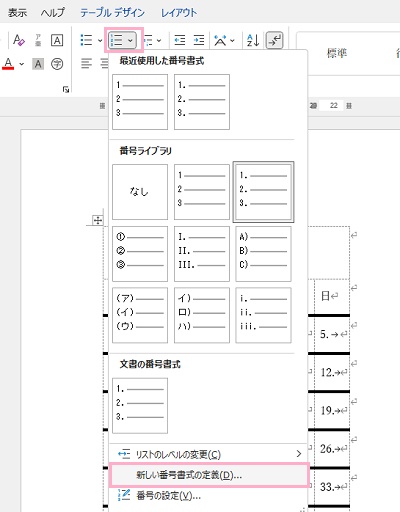Image resolution: width=400 pixels, height=512 pixels.
Task: Toggle character shading icon
Action: 38,64
